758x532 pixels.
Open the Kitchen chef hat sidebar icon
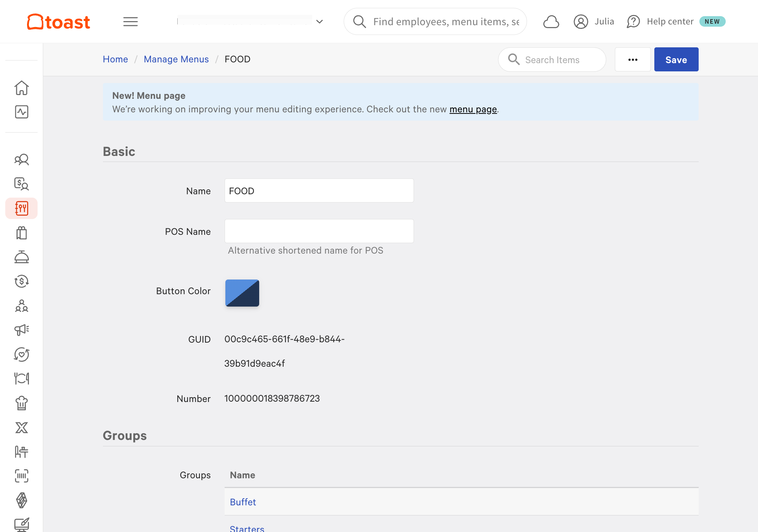[21, 403]
